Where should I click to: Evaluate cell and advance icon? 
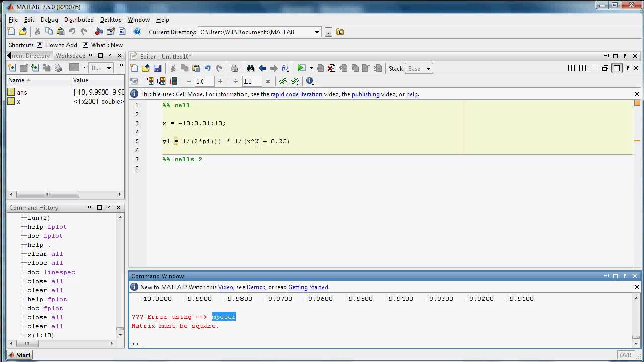[x=162, y=81]
